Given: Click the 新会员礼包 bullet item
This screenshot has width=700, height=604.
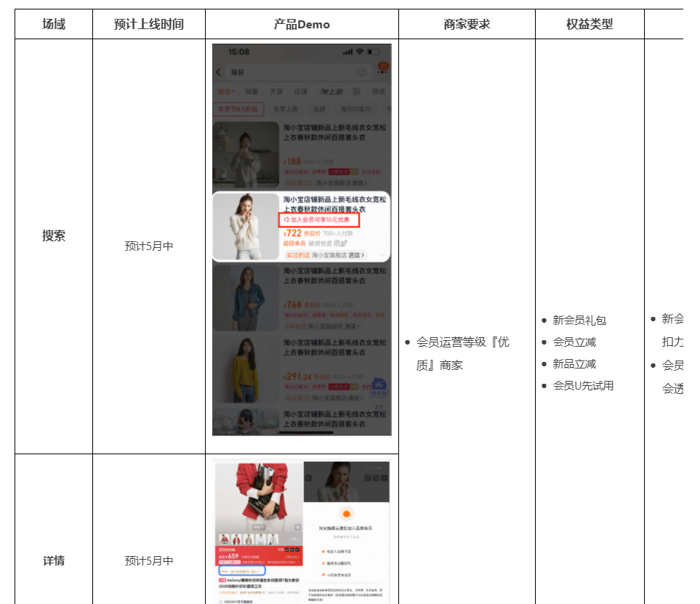Looking at the screenshot, I should [579, 320].
